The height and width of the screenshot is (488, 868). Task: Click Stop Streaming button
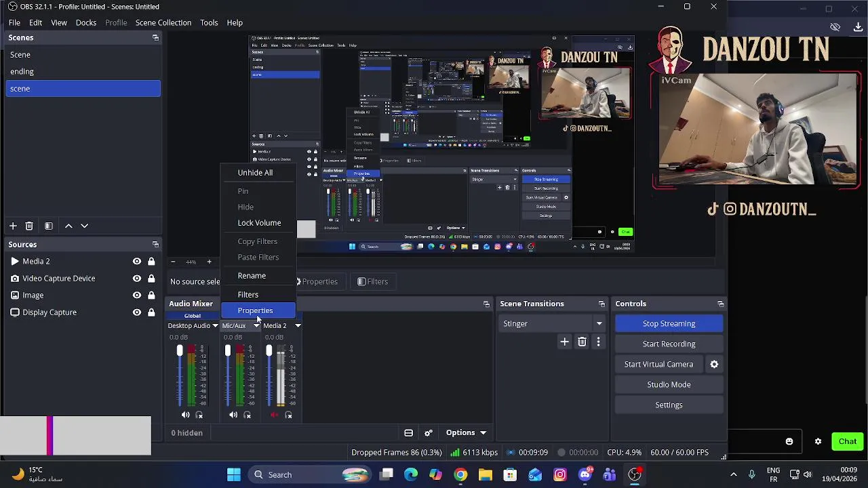coord(669,324)
